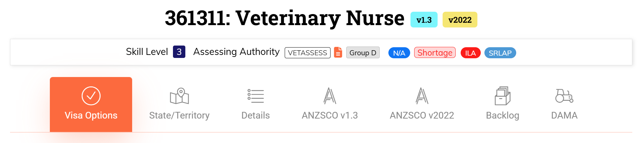
Task: Click the checkmark circle icon in Visa Options
Action: 91,96
